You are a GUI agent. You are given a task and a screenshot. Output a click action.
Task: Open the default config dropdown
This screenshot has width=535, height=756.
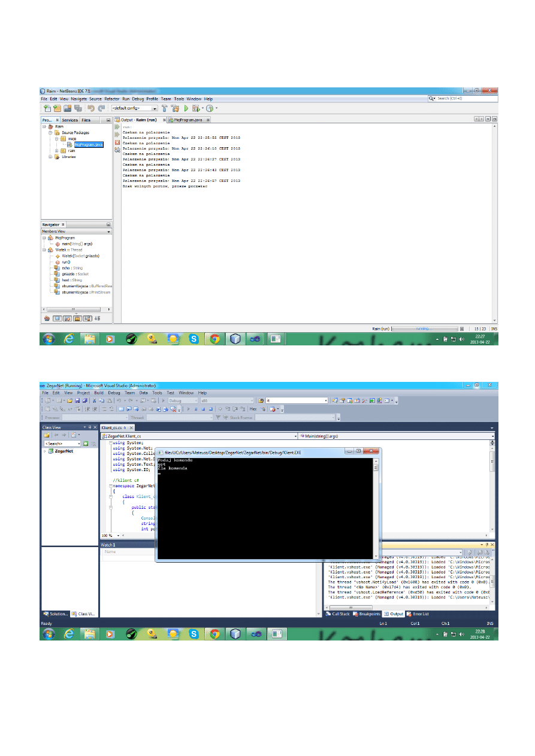[155, 108]
